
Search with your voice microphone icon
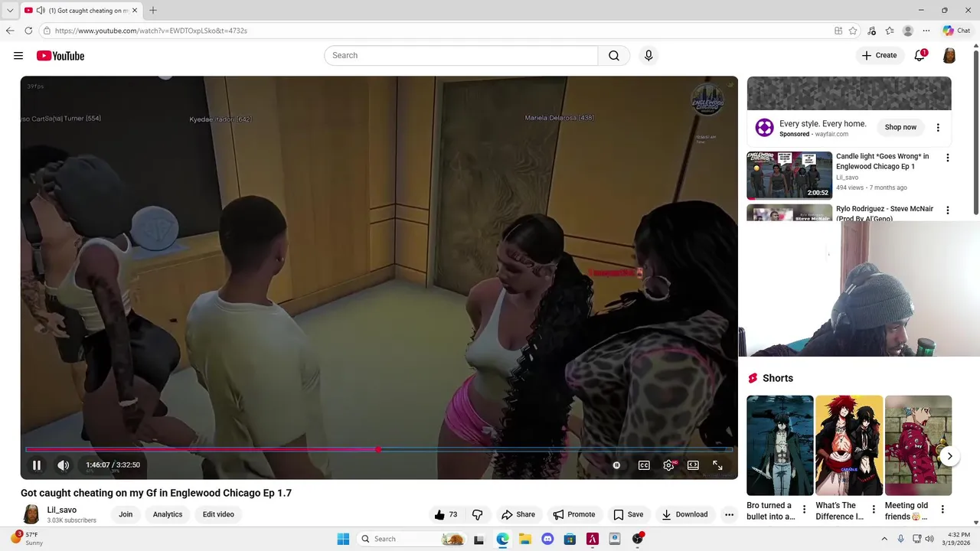[x=648, y=55]
